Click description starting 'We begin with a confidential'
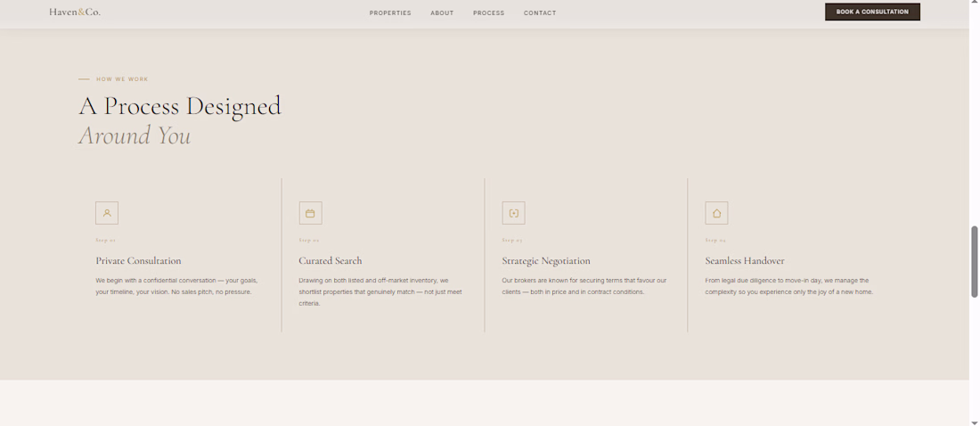Screen dimensions: 980x426 (x=176, y=286)
